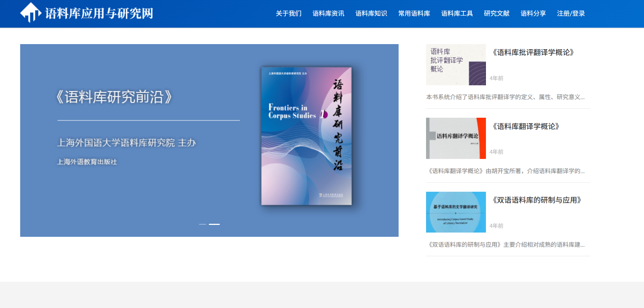This screenshot has height=308, width=644.
Task: Open the 语料库批评翻译学概论 cover thumbnail
Action: click(x=456, y=65)
